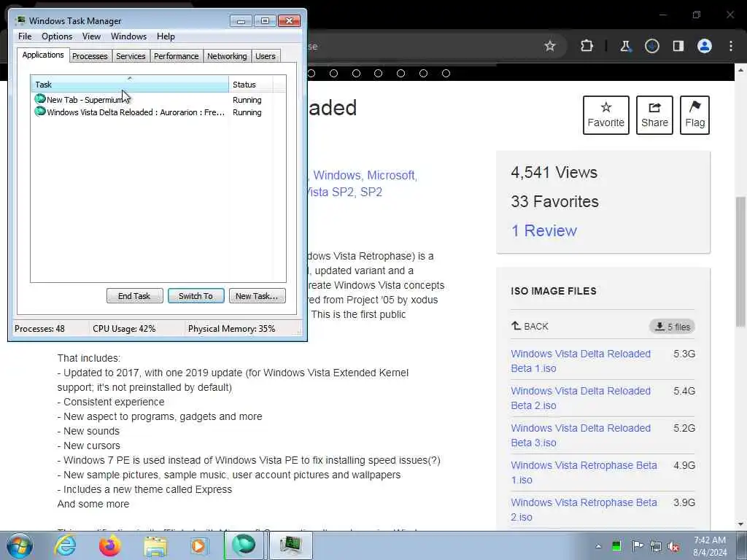
Task: Click the 5 files download badge
Action: [x=672, y=327]
